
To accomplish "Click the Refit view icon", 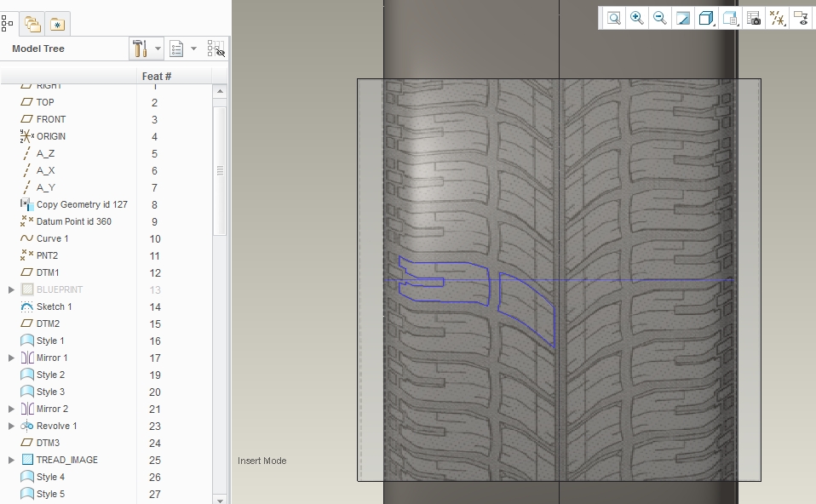I will [614, 19].
